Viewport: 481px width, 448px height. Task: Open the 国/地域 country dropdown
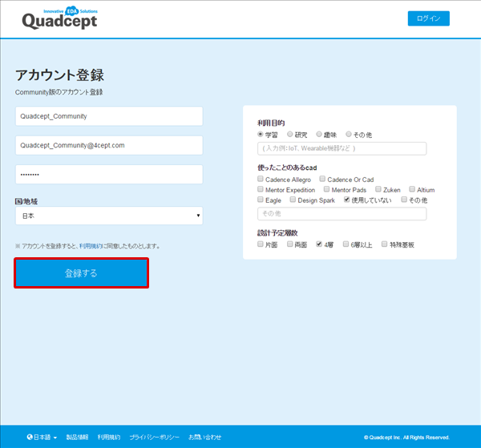(109, 216)
